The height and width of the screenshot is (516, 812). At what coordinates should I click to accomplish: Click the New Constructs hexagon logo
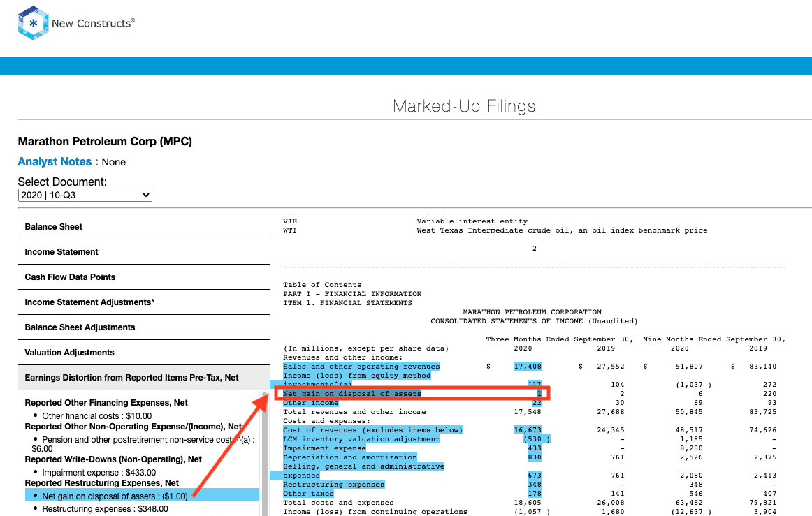(x=33, y=23)
